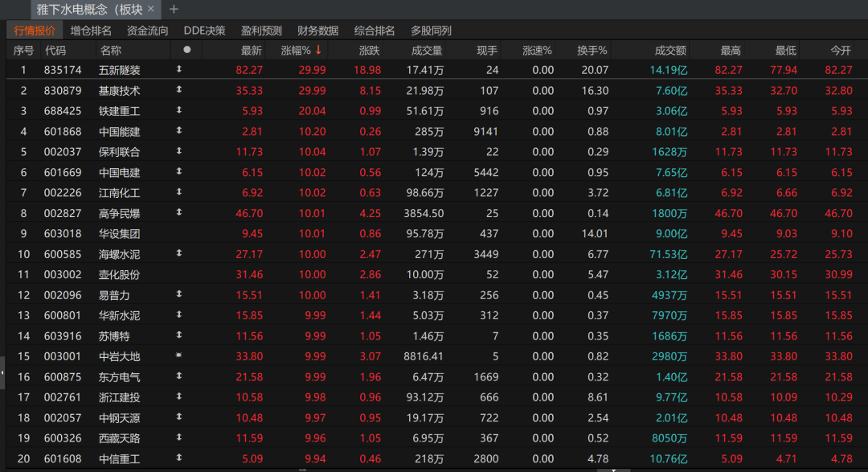Viewport: 868px width, 472px height.
Task: Switch to DDE决策 tab
Action: pyautogui.click(x=204, y=31)
